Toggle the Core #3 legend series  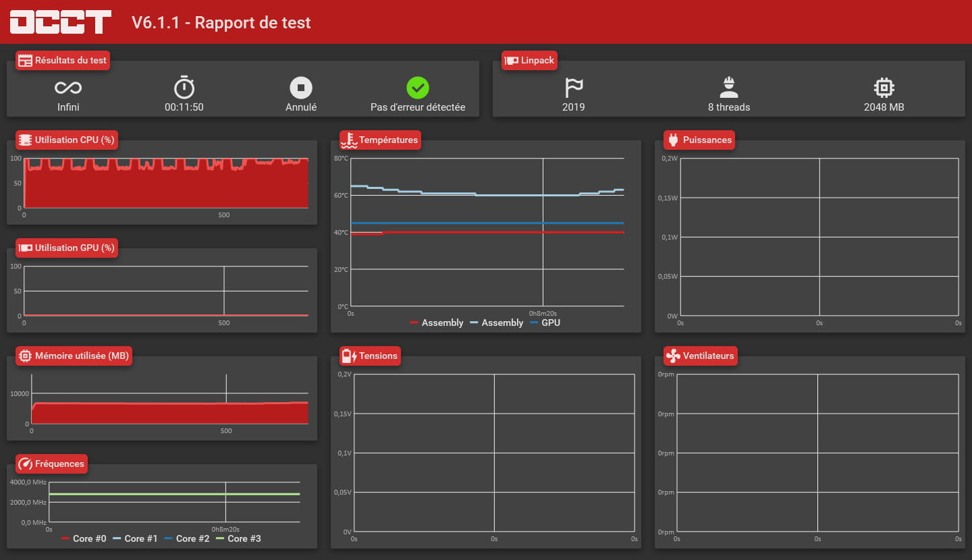238,538
